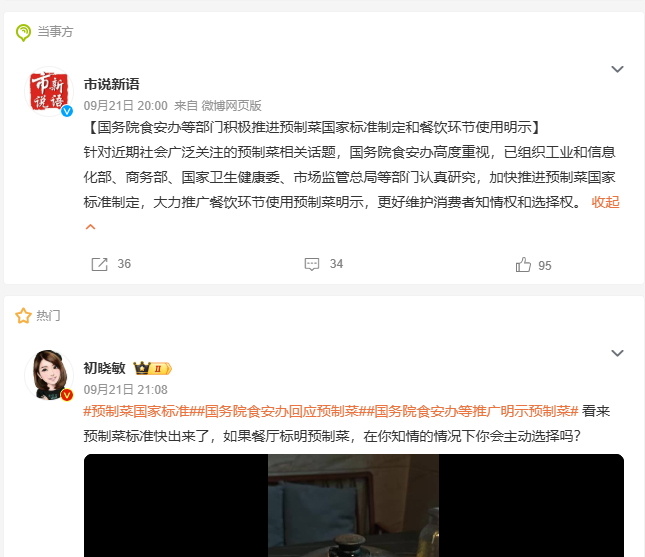Screen dimensions: 645x557
Task: Click the red V badge on 初晓敏 avatar
Action: (x=67, y=395)
